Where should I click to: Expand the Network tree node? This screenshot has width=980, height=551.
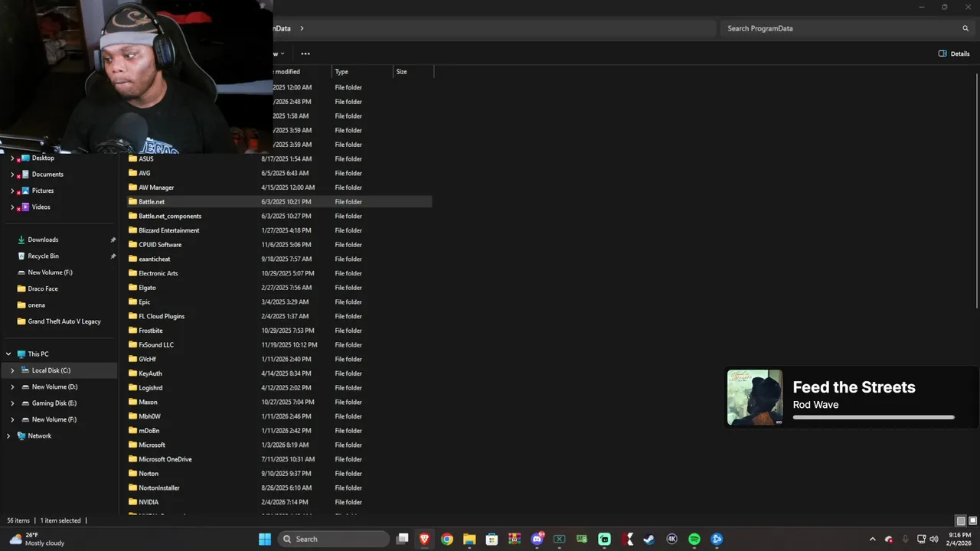pyautogui.click(x=8, y=435)
